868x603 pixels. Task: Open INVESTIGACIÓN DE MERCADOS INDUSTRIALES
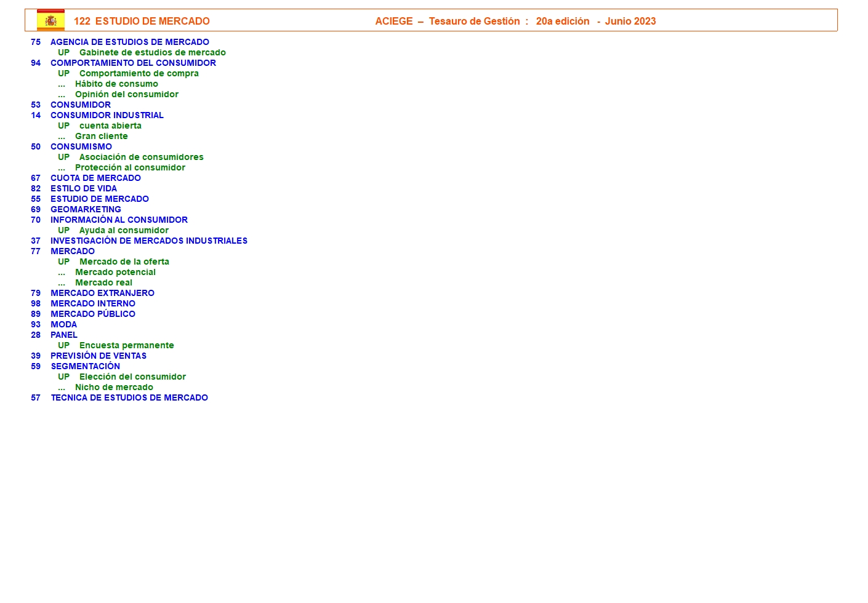pyautogui.click(x=149, y=241)
